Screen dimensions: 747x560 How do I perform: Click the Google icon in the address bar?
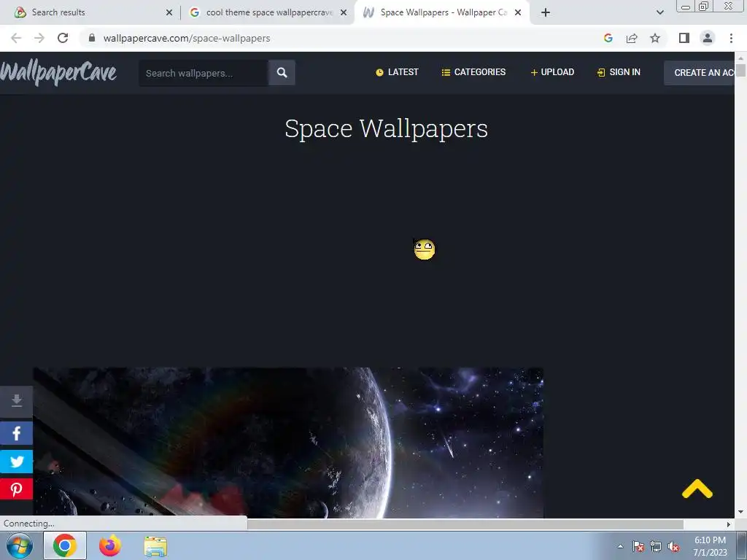pyautogui.click(x=608, y=38)
